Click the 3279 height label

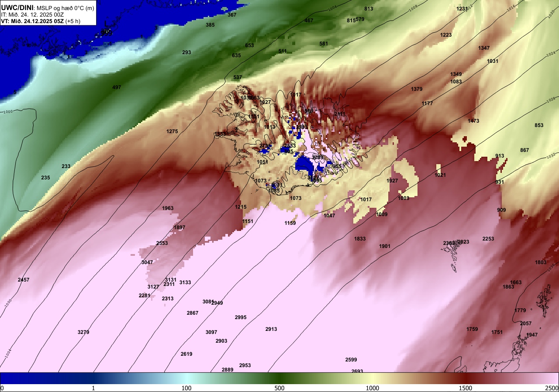coord(83,332)
